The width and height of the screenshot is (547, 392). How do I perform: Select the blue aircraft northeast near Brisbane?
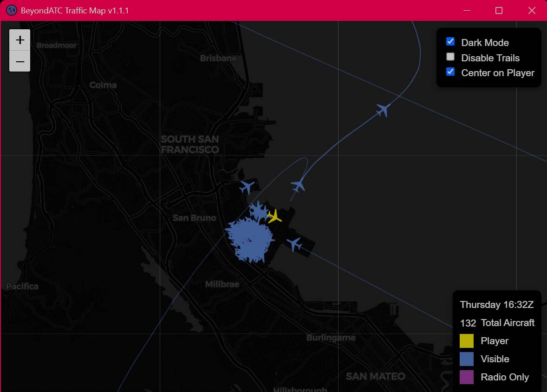click(x=383, y=110)
